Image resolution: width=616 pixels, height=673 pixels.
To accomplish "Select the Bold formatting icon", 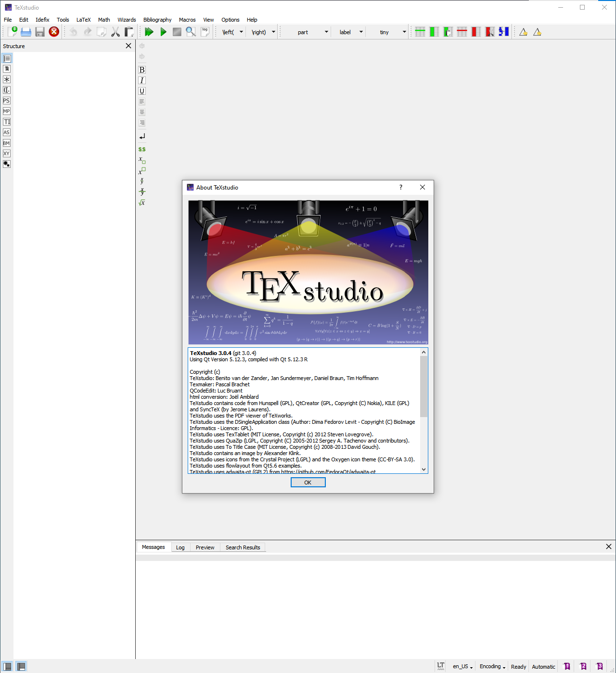I will (141, 70).
